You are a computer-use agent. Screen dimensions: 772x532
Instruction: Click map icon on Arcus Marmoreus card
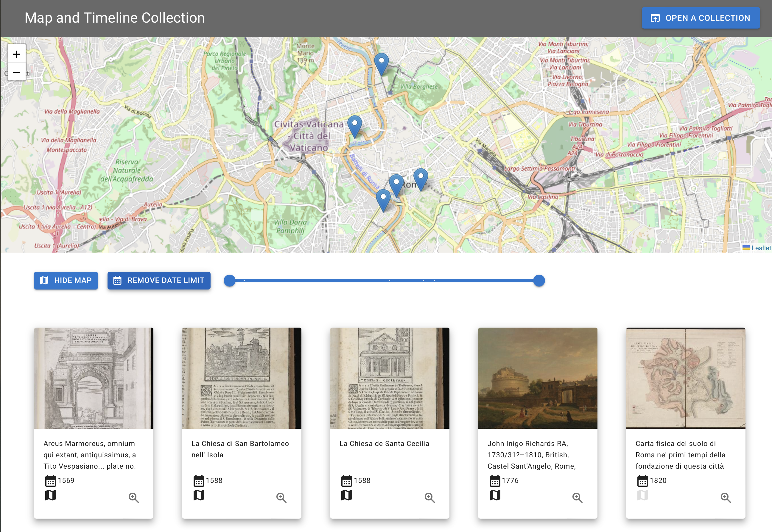(50, 495)
